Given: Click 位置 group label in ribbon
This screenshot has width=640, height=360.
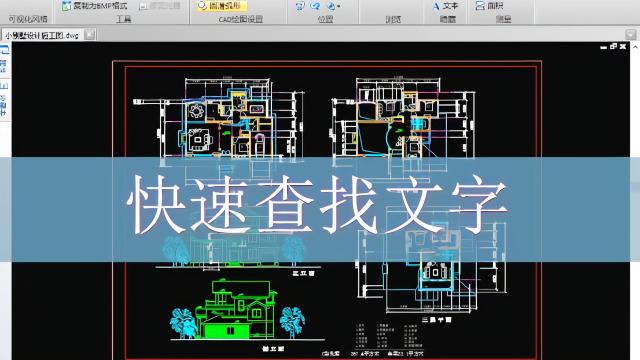Looking at the screenshot, I should (x=325, y=19).
